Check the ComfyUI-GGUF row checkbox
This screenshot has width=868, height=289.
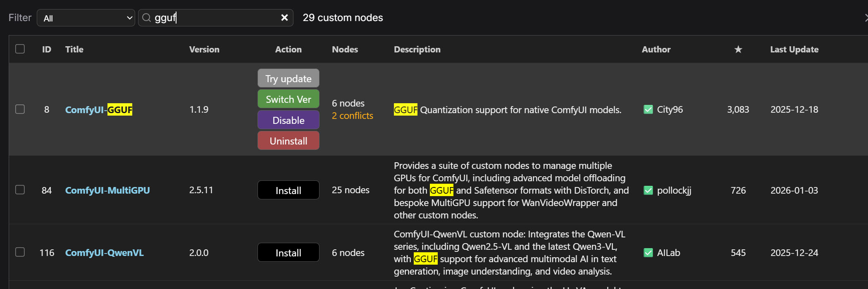pos(20,109)
